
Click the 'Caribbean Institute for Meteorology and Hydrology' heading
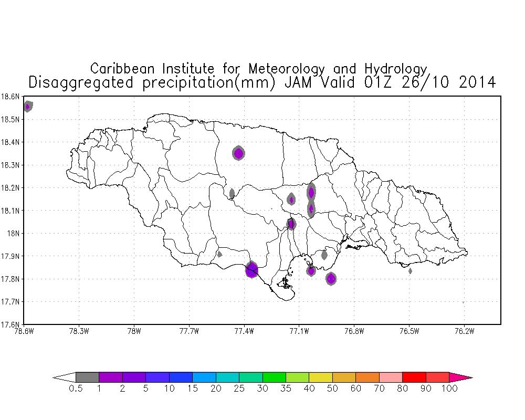(258, 68)
